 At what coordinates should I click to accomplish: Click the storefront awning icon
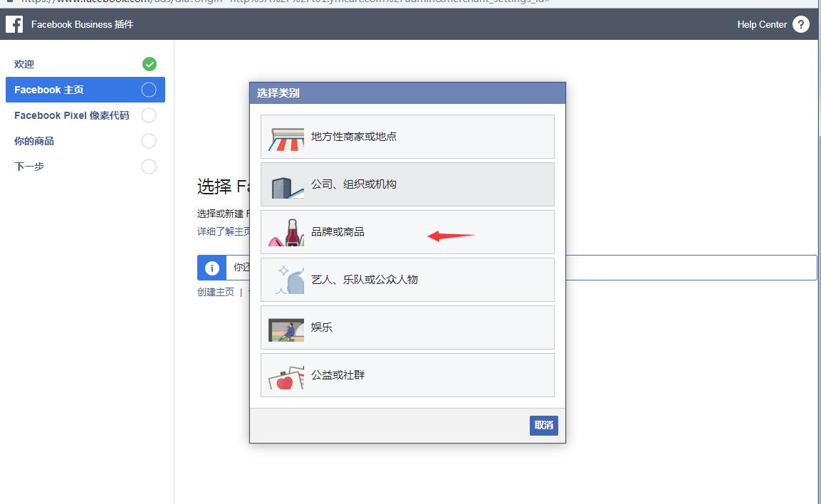point(286,137)
